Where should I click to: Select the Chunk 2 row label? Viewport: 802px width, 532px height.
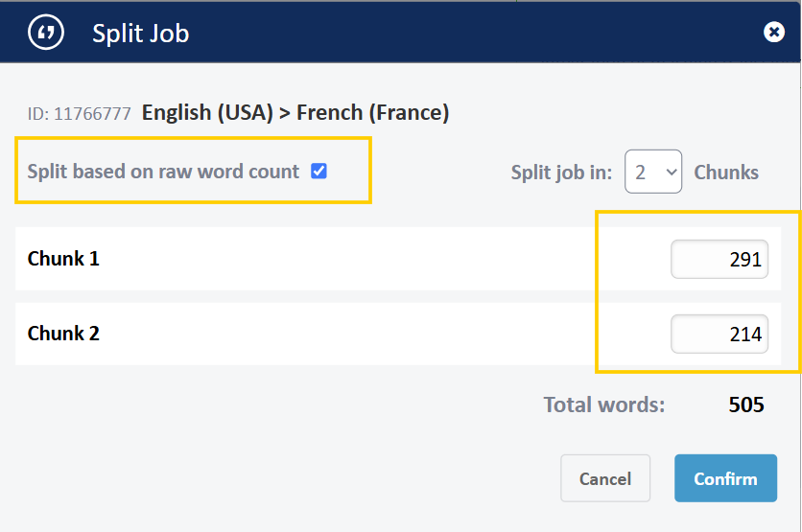click(63, 334)
